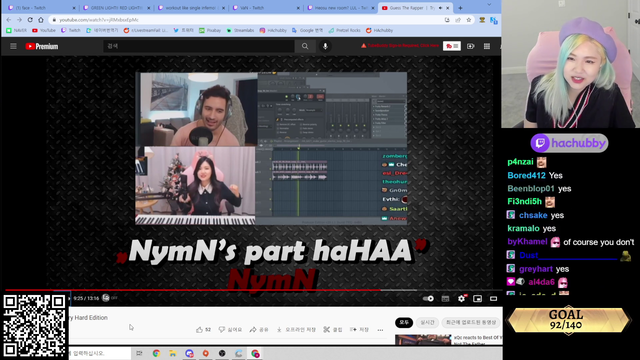Go back in browser

9,20
